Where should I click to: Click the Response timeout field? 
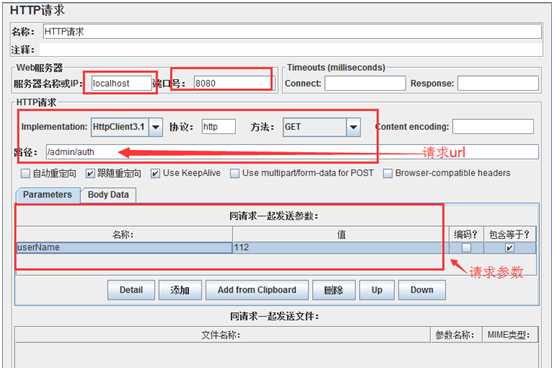coord(498,84)
